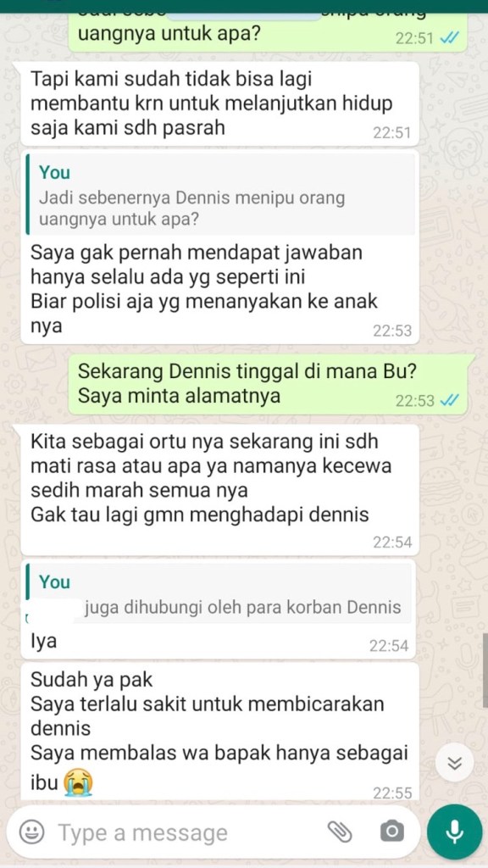Select message "Kita sebagai ortu nya sekarang"
The image size is (488, 868).
pos(219,489)
